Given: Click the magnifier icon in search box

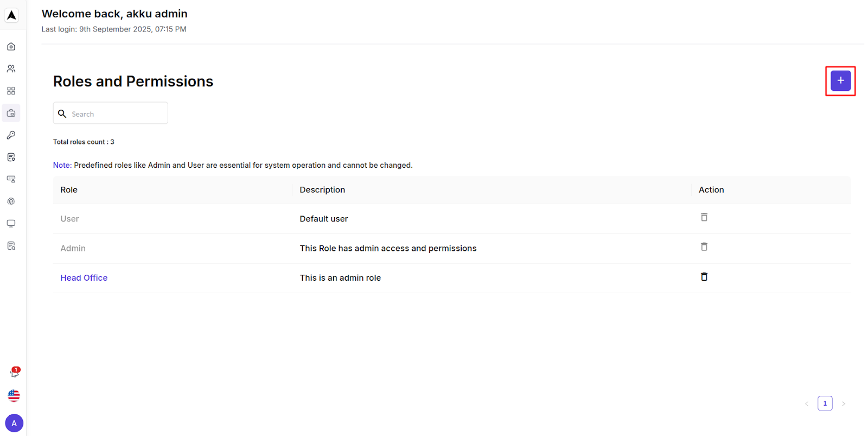Looking at the screenshot, I should [x=62, y=113].
